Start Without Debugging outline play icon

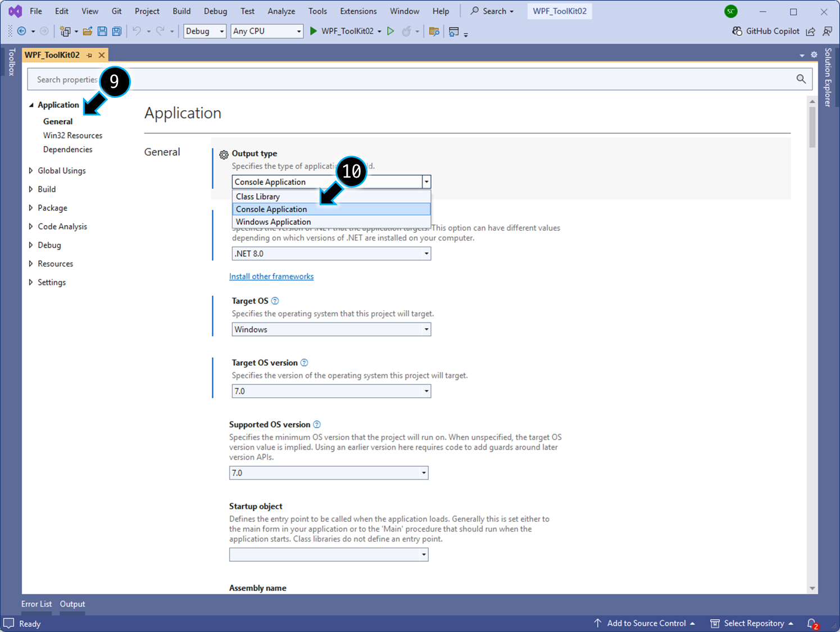click(x=391, y=31)
